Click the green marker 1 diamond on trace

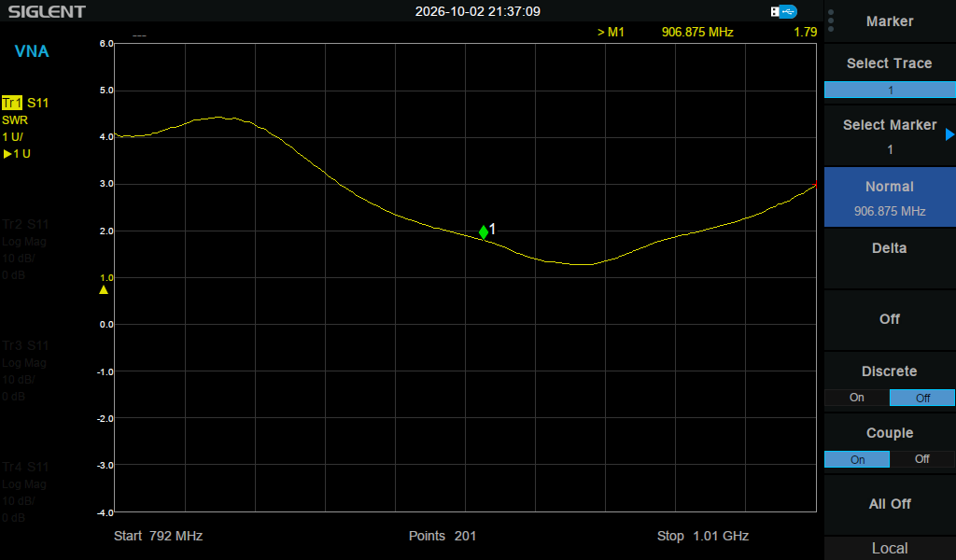click(x=484, y=232)
